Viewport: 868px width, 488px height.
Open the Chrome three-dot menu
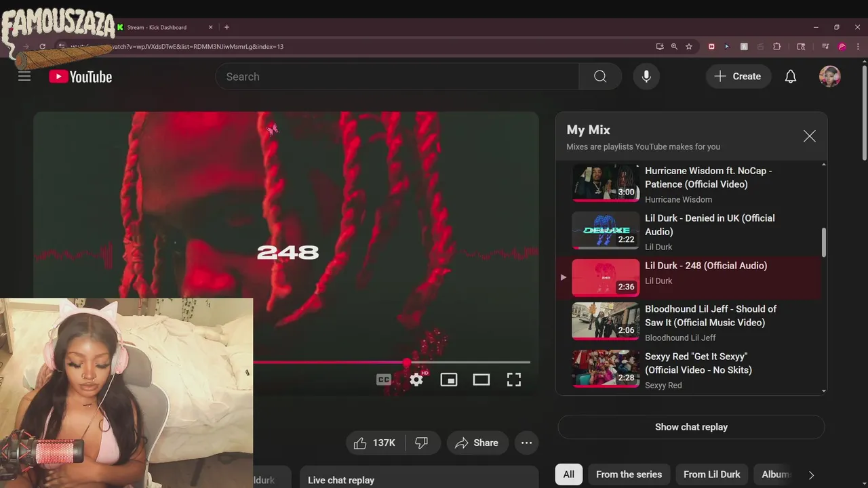pyautogui.click(x=857, y=47)
